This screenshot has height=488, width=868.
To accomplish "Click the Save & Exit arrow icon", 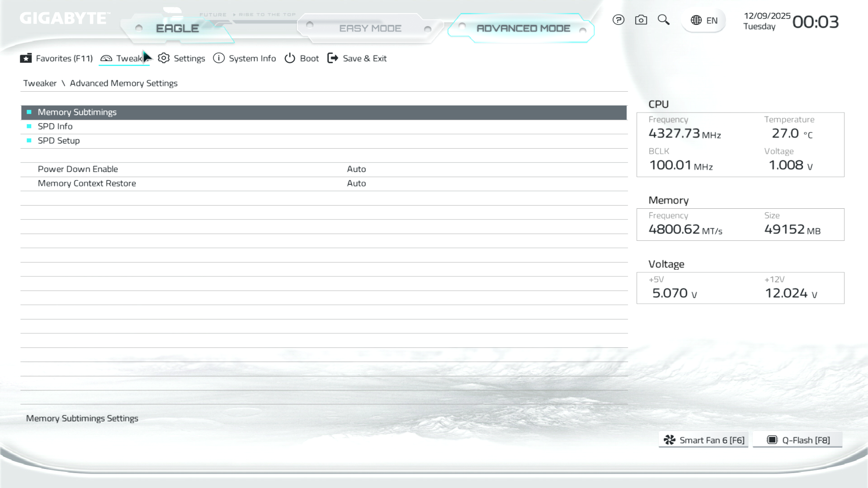I will tap(333, 58).
